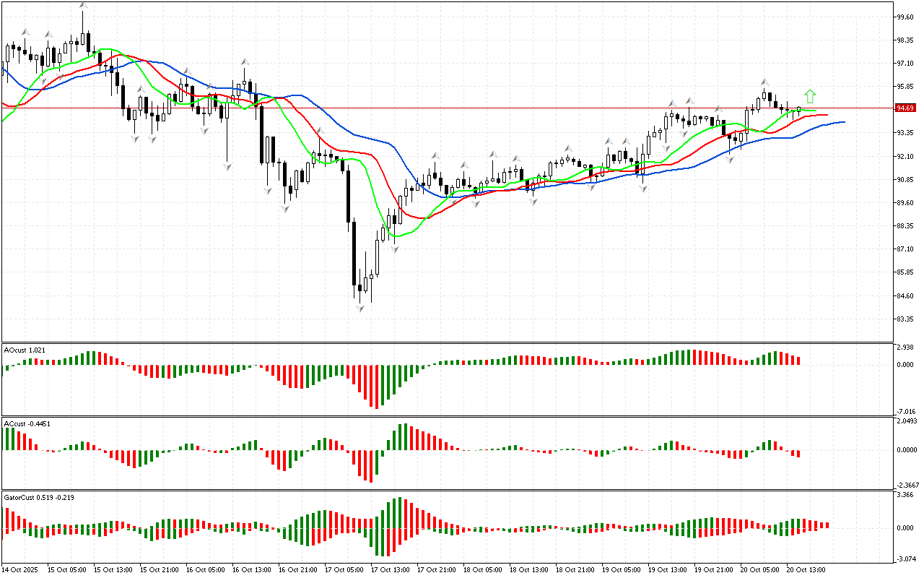This screenshot has width=924, height=578.
Task: Select the GatorCust 0.519 -0.219 label
Action: pos(39,497)
